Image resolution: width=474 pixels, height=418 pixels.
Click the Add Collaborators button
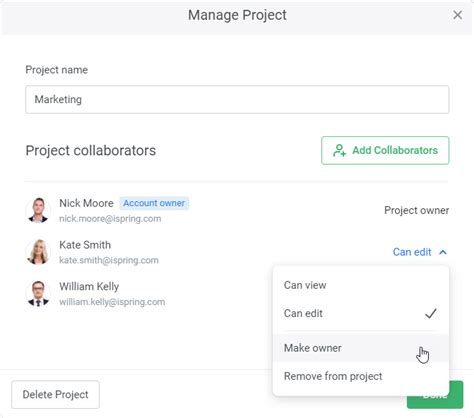385,150
